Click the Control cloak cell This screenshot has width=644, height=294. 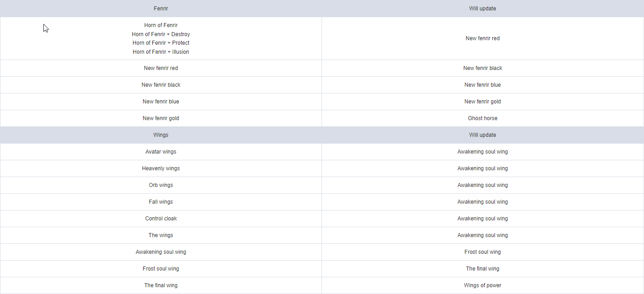tap(161, 219)
